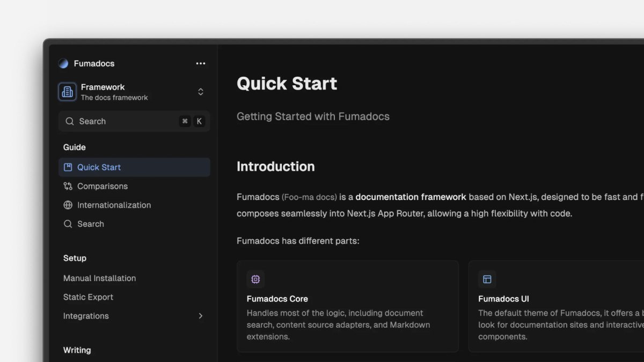Click the Quick Start bookmark icon
Screen dimensions: 644x362
point(68,167)
